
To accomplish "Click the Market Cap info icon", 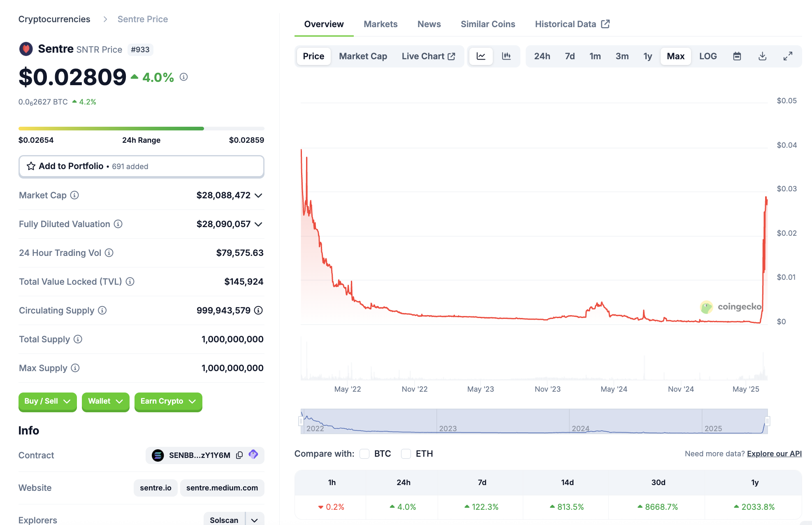I will click(74, 195).
